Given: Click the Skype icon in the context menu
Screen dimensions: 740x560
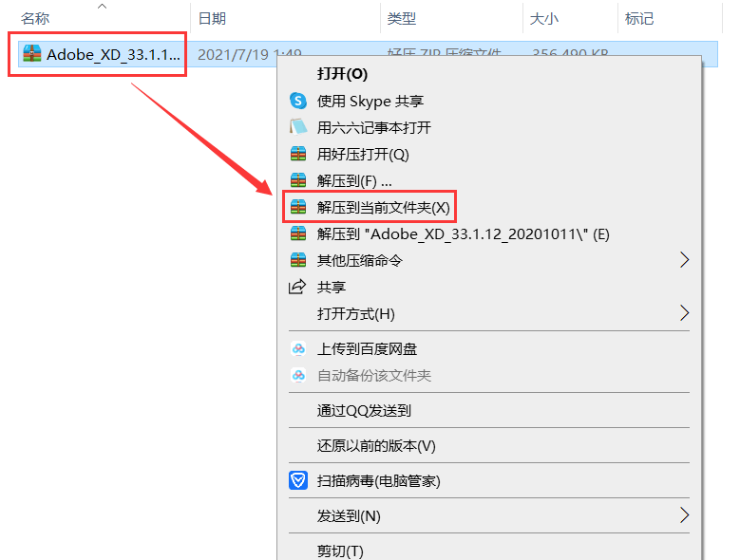Looking at the screenshot, I should pos(297,101).
